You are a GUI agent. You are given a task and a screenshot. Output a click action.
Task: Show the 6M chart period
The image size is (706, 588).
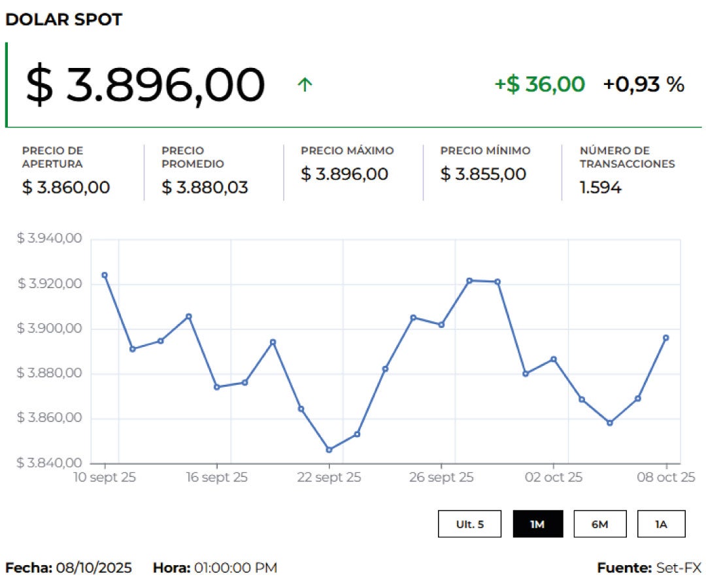(599, 524)
